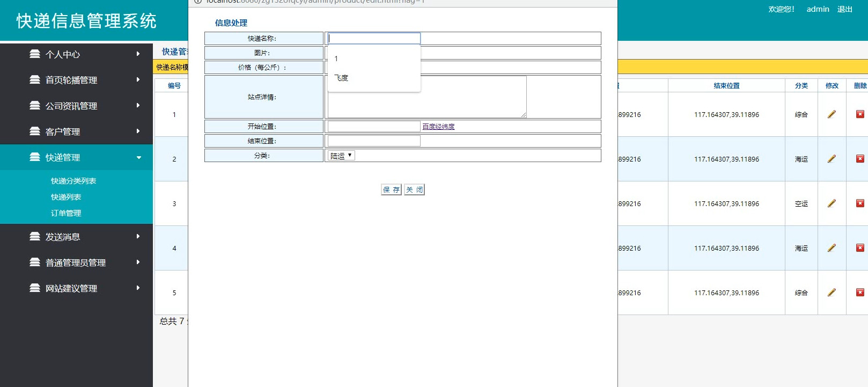Open 快递分类列表 submenu item
Screen dimensions: 868x387
(x=73, y=181)
